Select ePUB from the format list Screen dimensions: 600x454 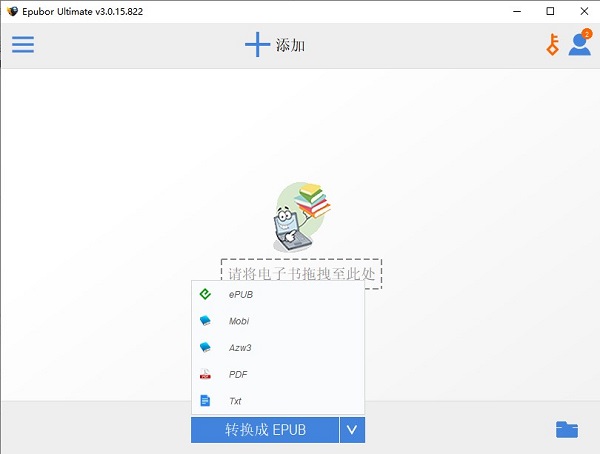point(240,294)
